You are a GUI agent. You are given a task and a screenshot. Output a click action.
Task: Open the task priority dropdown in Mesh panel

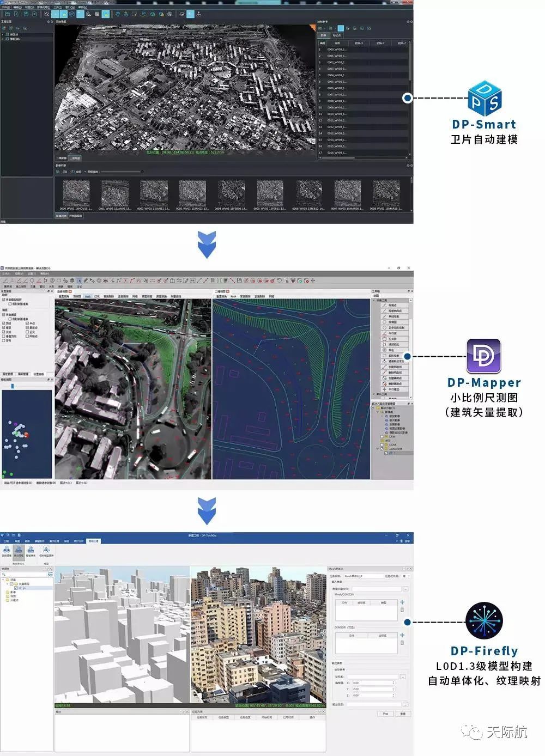[x=406, y=576]
